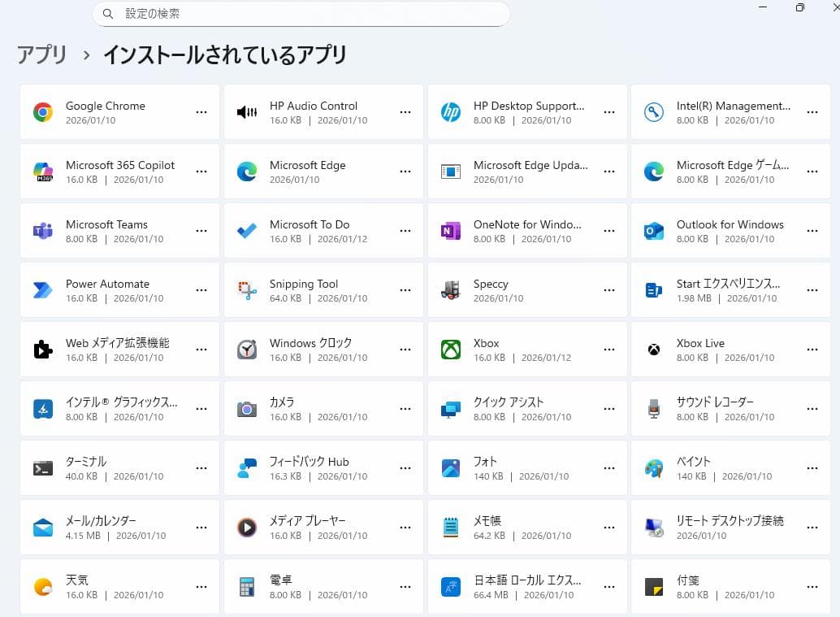Open the context menu for Microsoft To Do
The height and width of the screenshot is (617, 840).
point(405,230)
